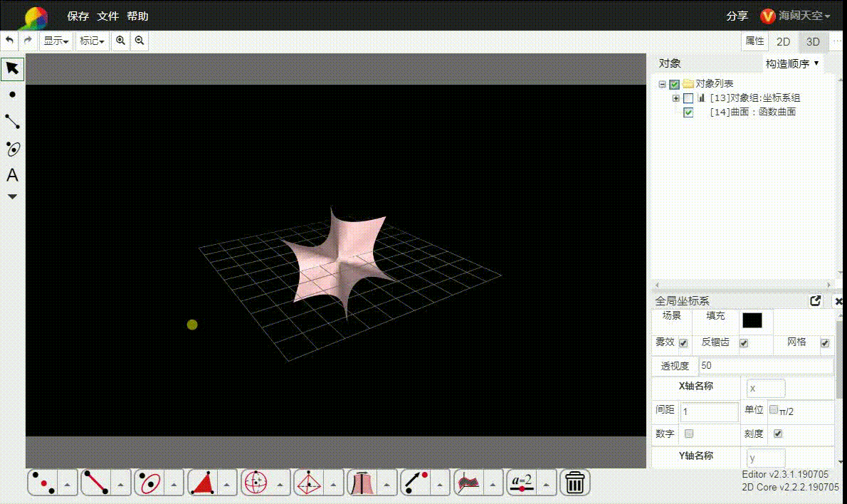
Task: Toggle the 网格 grid checkbox
Action: (x=825, y=343)
